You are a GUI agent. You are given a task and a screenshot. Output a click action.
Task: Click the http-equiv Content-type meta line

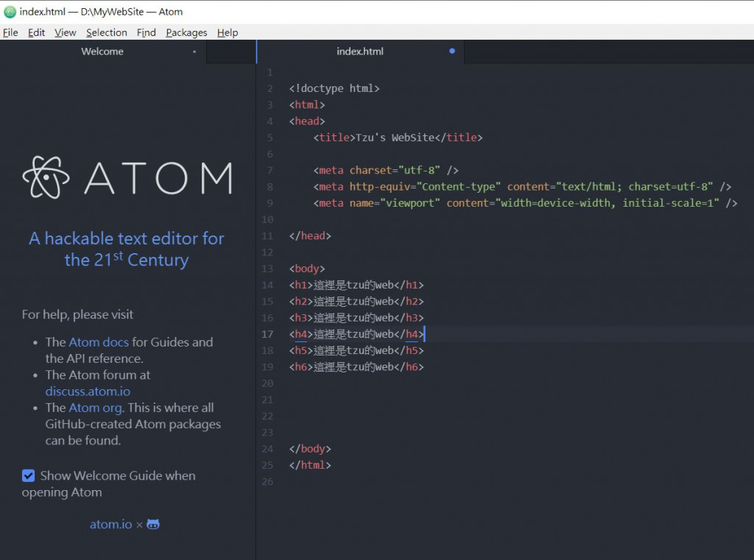coord(522,186)
